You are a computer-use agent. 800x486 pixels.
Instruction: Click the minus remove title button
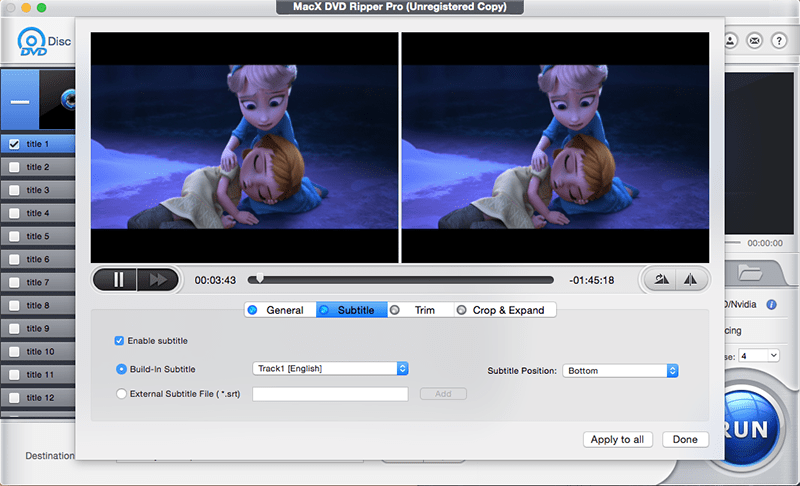coord(19,100)
